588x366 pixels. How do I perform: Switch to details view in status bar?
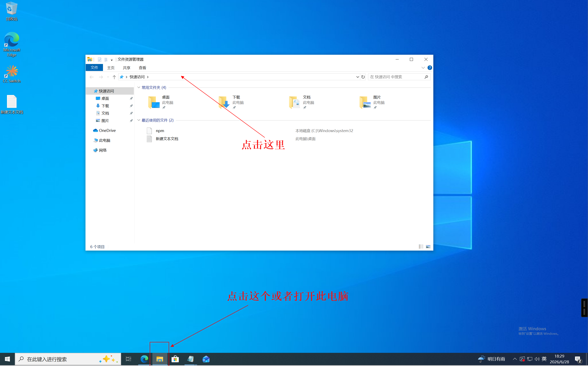[421, 247]
